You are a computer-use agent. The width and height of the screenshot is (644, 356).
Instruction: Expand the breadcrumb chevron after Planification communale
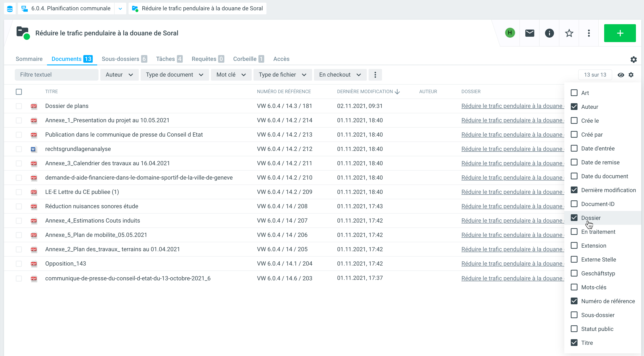click(120, 9)
